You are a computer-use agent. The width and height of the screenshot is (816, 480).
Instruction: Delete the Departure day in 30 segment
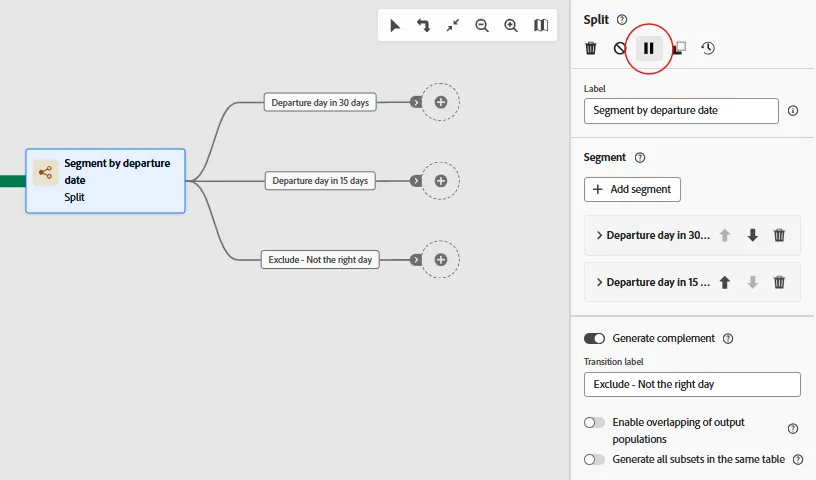click(x=779, y=235)
